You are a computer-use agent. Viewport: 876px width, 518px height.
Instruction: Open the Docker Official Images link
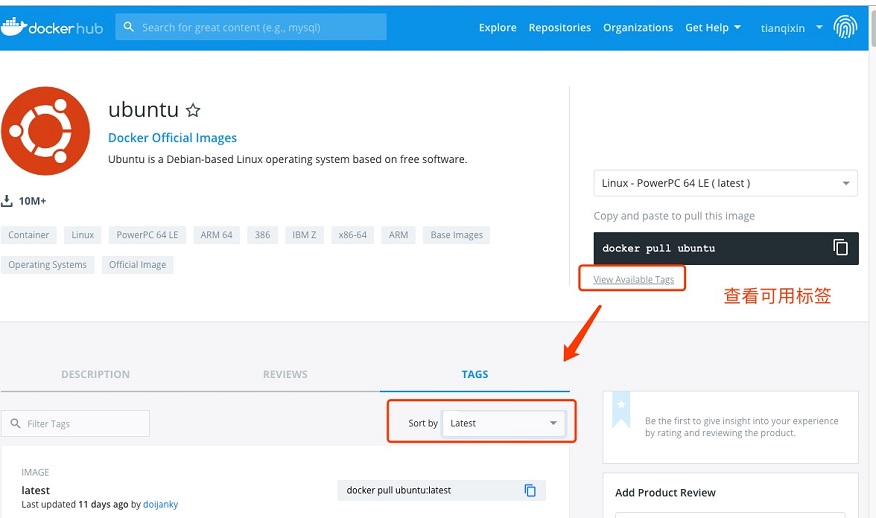[x=172, y=138]
